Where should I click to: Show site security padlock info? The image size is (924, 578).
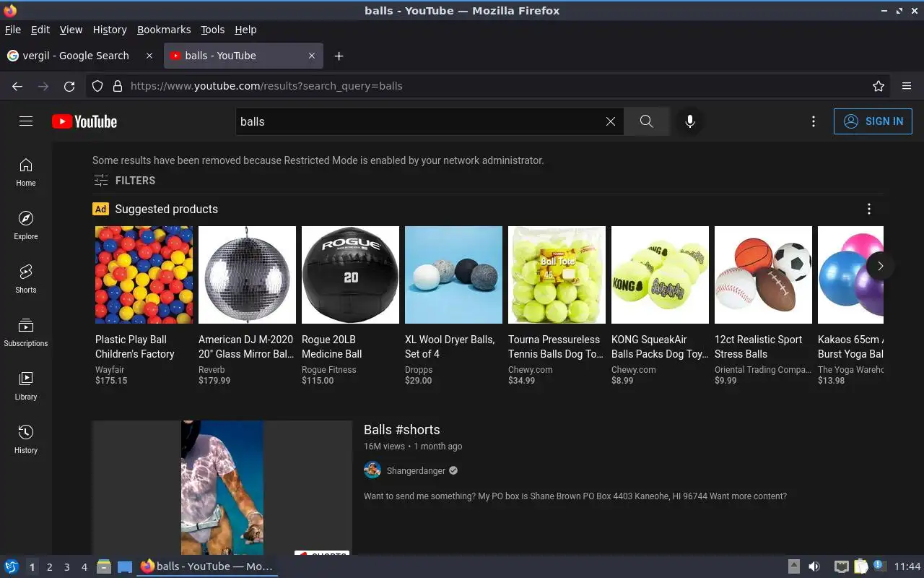(118, 86)
